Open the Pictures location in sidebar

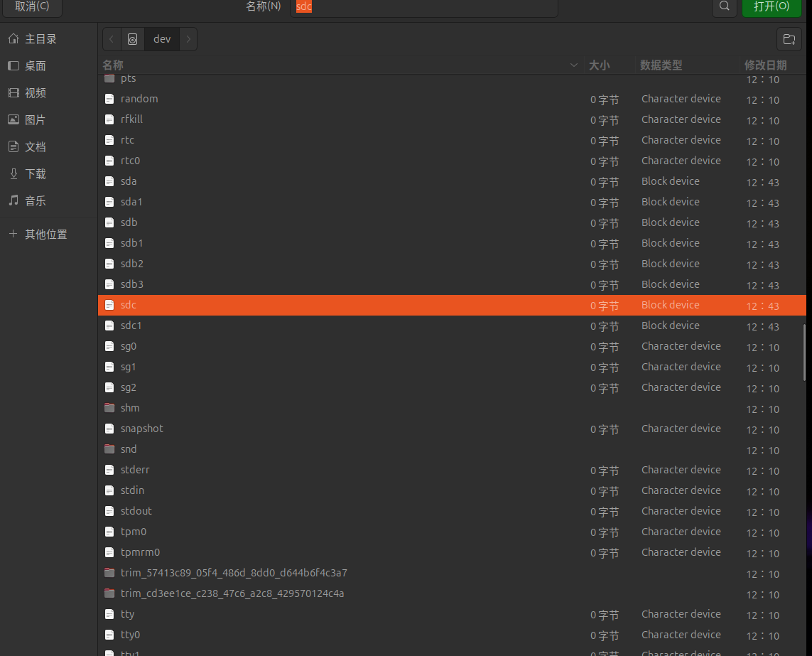pyautogui.click(x=36, y=120)
